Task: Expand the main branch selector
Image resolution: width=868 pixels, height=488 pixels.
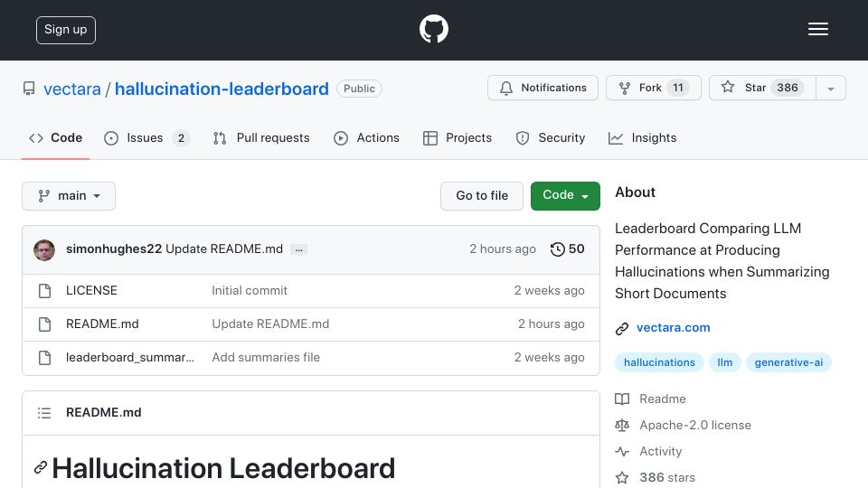Action: [69, 196]
